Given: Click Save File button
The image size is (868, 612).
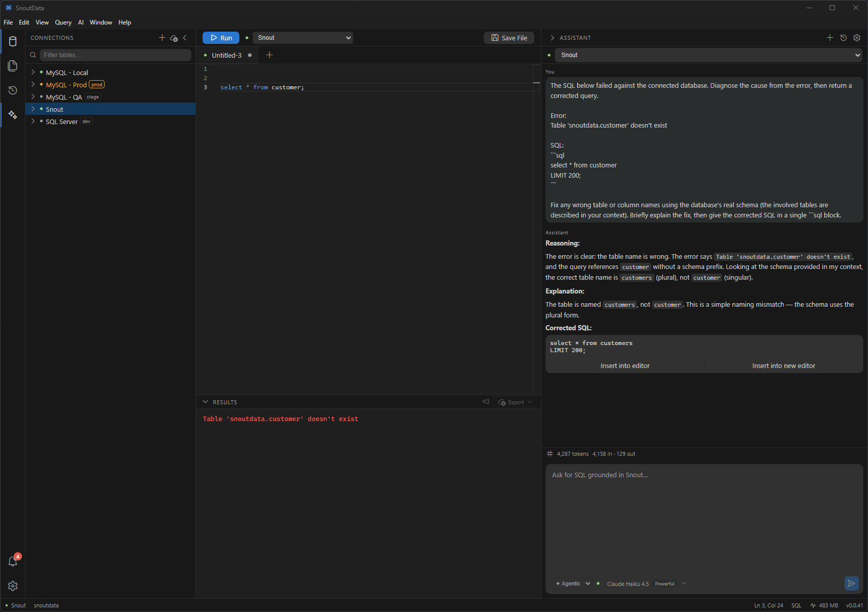Looking at the screenshot, I should tap(509, 38).
